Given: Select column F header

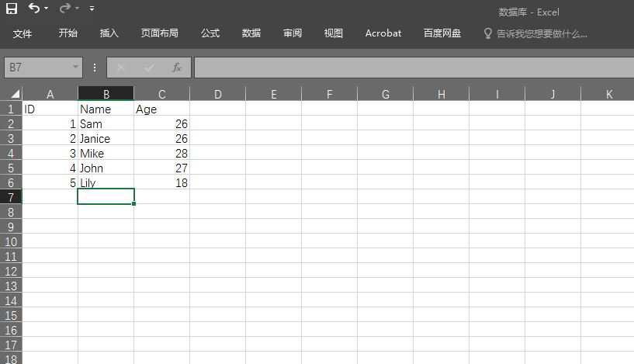Looking at the screenshot, I should coord(329,94).
